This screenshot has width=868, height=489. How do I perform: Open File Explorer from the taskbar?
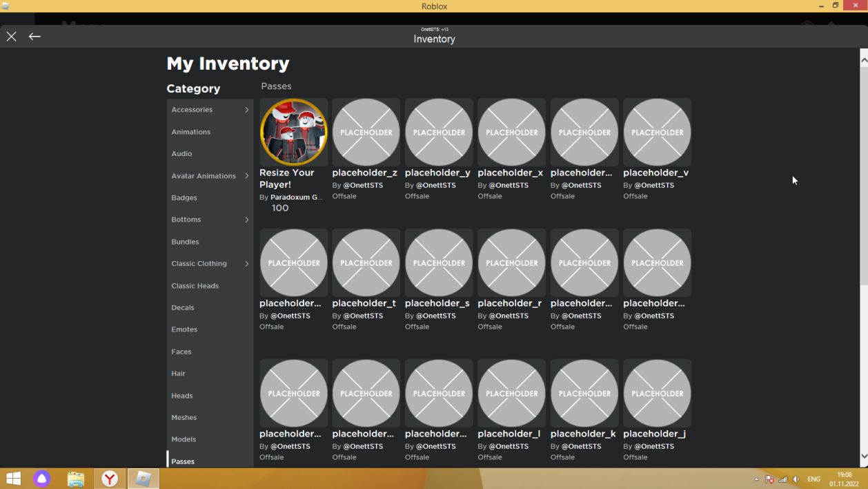coord(76,478)
